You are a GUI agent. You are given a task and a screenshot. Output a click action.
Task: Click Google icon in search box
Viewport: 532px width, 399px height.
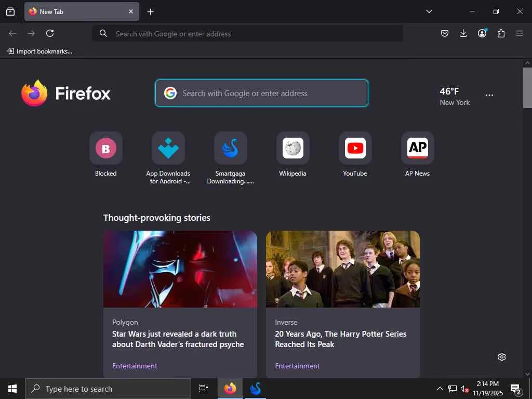[170, 93]
